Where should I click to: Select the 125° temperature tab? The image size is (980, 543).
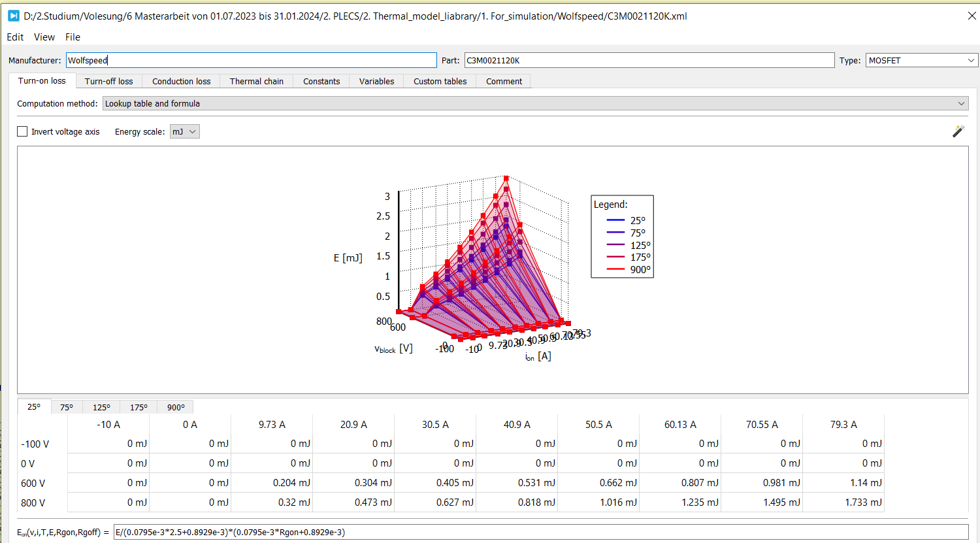(101, 407)
